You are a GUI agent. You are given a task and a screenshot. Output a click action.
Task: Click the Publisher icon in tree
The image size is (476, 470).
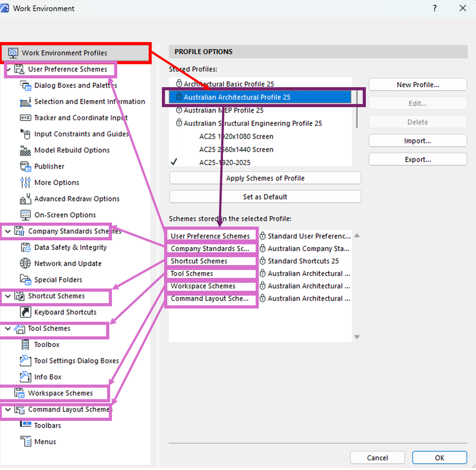coord(26,166)
